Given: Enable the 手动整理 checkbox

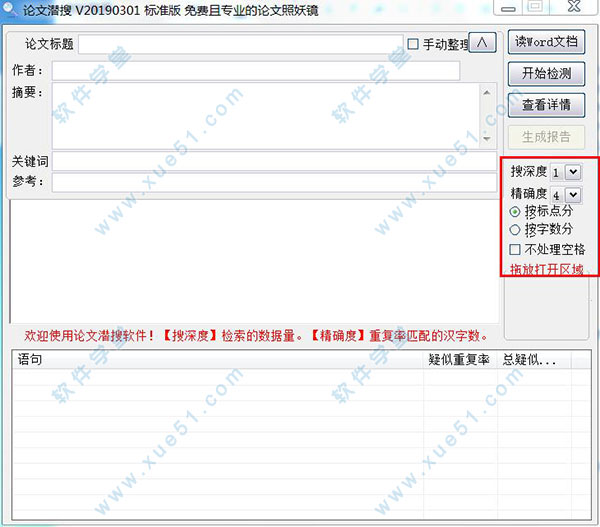Looking at the screenshot, I should 413,44.
